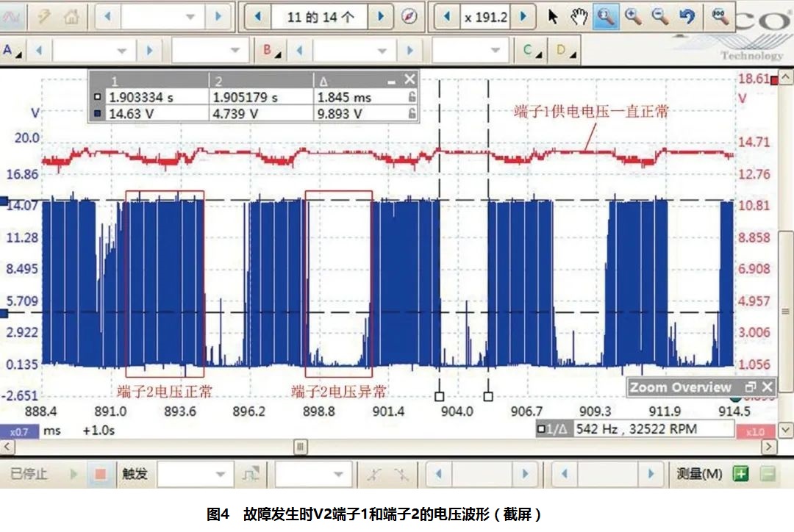Open channel D options

tap(565, 50)
